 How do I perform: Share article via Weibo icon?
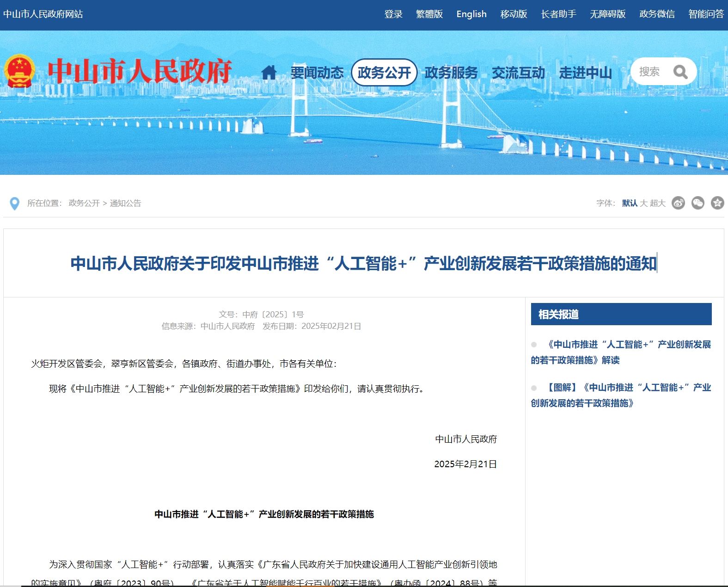tap(678, 203)
